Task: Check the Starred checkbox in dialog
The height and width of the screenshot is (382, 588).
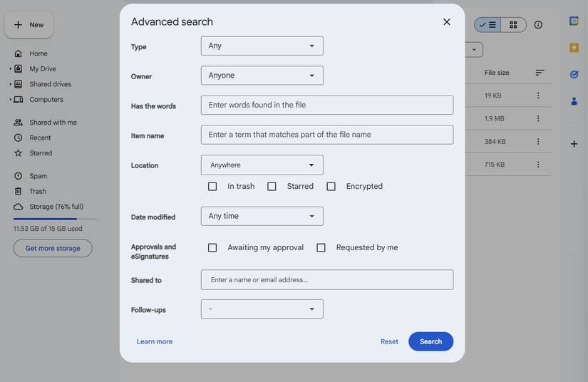Action: point(272,186)
